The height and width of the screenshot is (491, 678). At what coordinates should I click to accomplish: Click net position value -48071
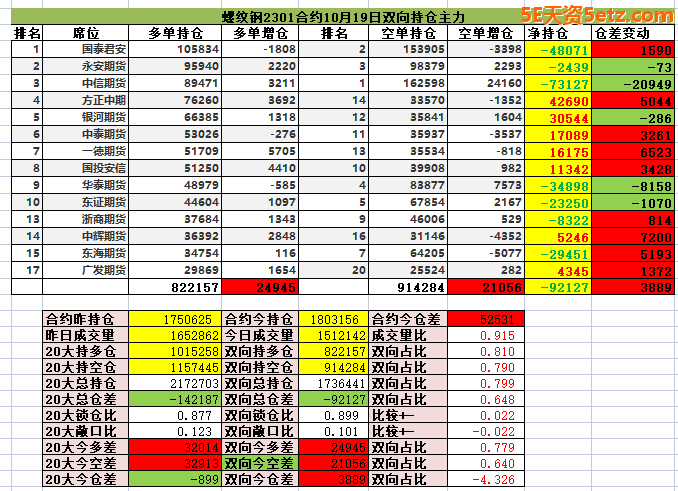tap(558, 49)
